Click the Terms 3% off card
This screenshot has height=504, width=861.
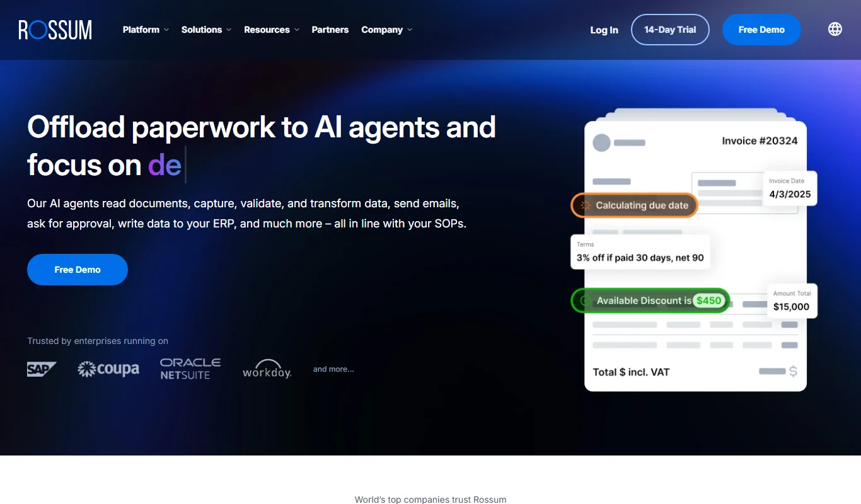click(640, 252)
